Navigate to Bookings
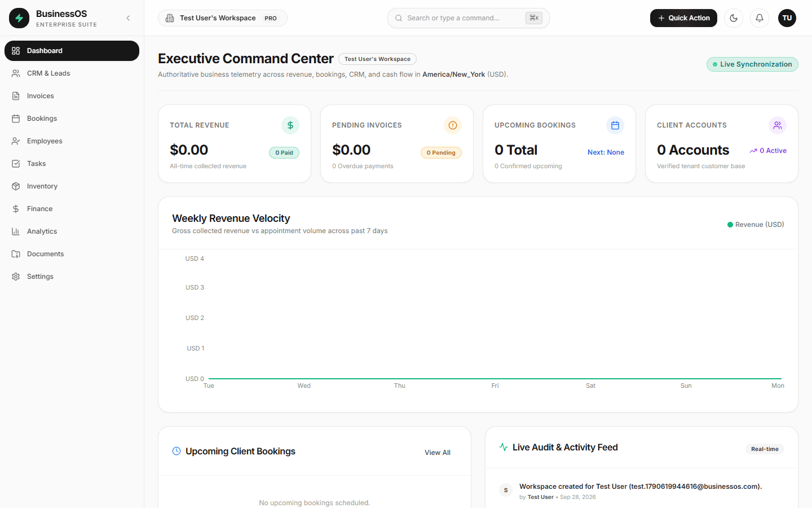812x508 pixels. (72, 119)
